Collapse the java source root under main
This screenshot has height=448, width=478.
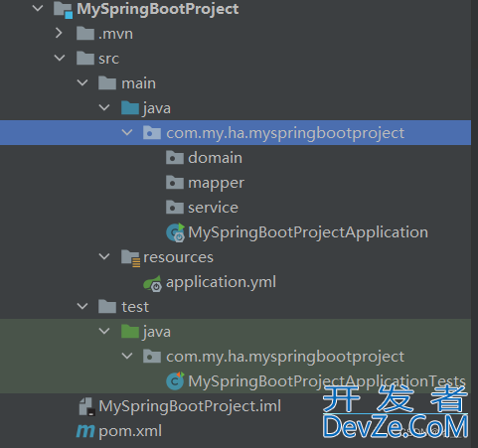[x=104, y=107]
